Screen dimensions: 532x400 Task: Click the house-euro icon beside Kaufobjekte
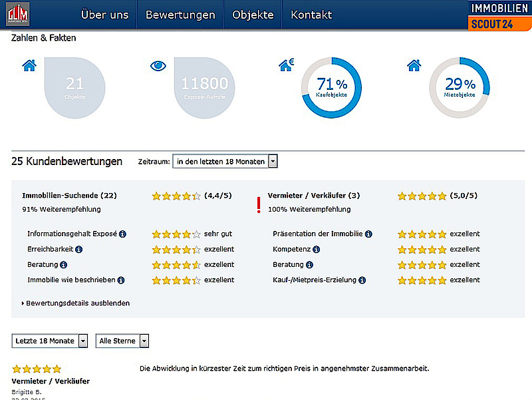(286, 65)
